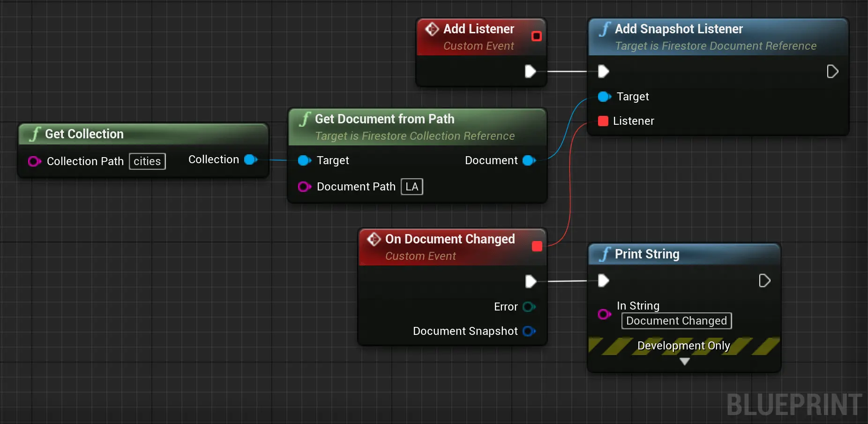Click the Listener pin label
Screen dimensions: 868x424
coord(633,121)
